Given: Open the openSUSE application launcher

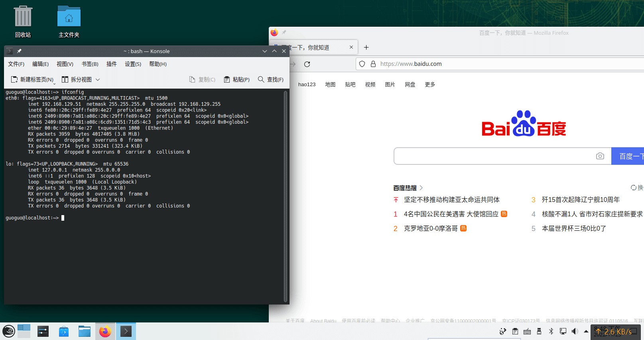Looking at the screenshot, I should click(8, 331).
